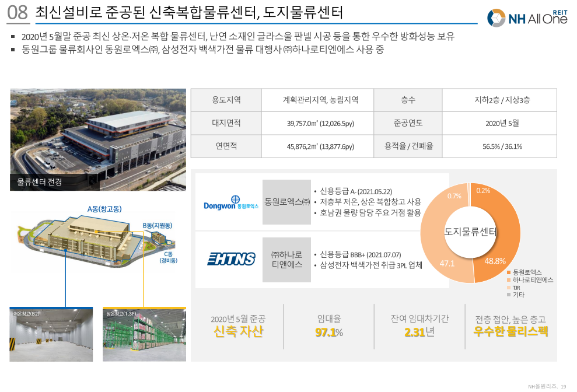
Task: Click the 잔여 임대차기간 label
Action: tap(419, 318)
